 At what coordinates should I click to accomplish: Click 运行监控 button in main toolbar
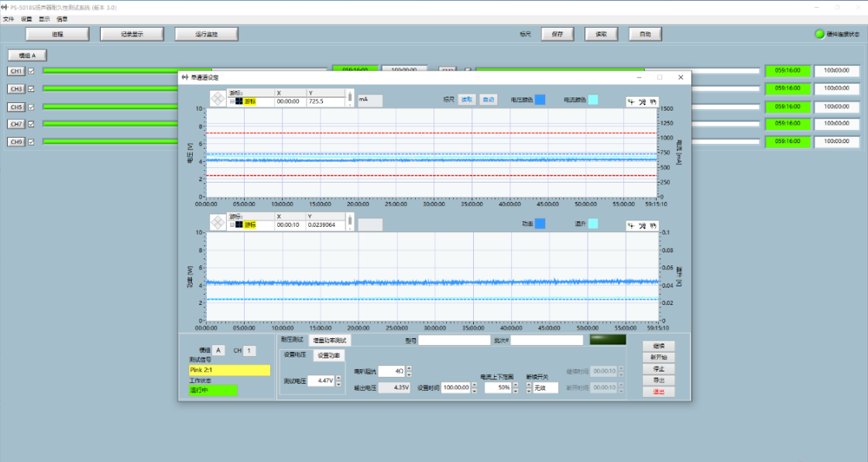tap(207, 34)
